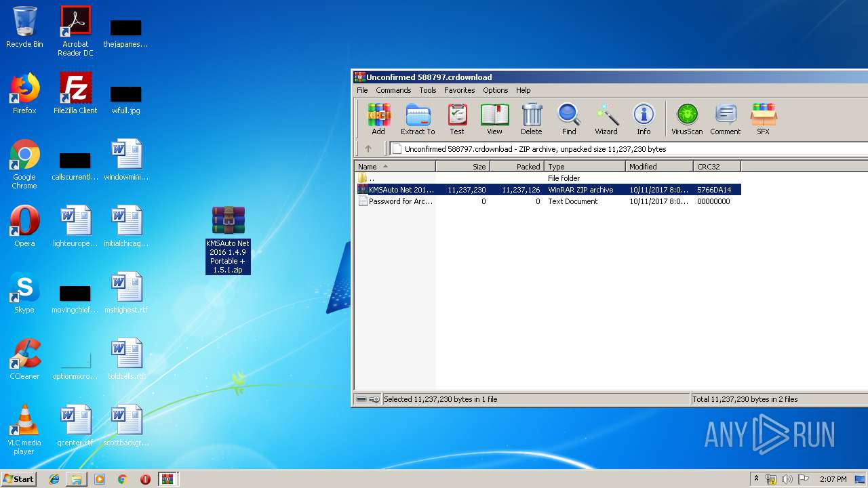Image resolution: width=868 pixels, height=488 pixels.
Task: Click the CRC32 value 5766DA14
Action: (714, 190)
